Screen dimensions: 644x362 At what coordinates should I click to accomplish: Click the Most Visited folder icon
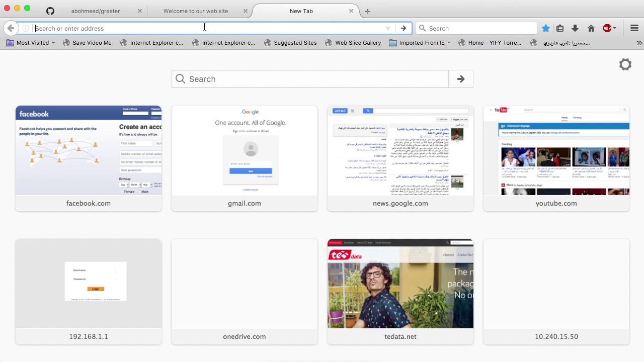pos(10,43)
